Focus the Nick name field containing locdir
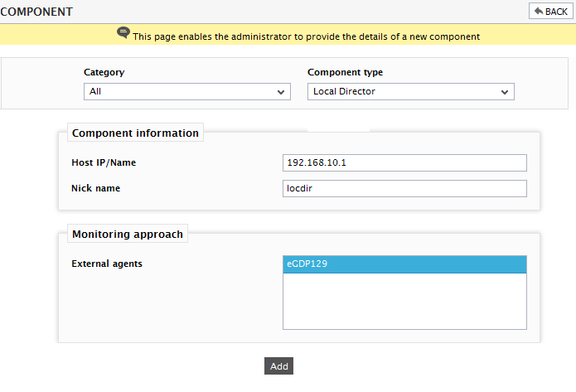Screen dimensions: 576x392 [404, 188]
